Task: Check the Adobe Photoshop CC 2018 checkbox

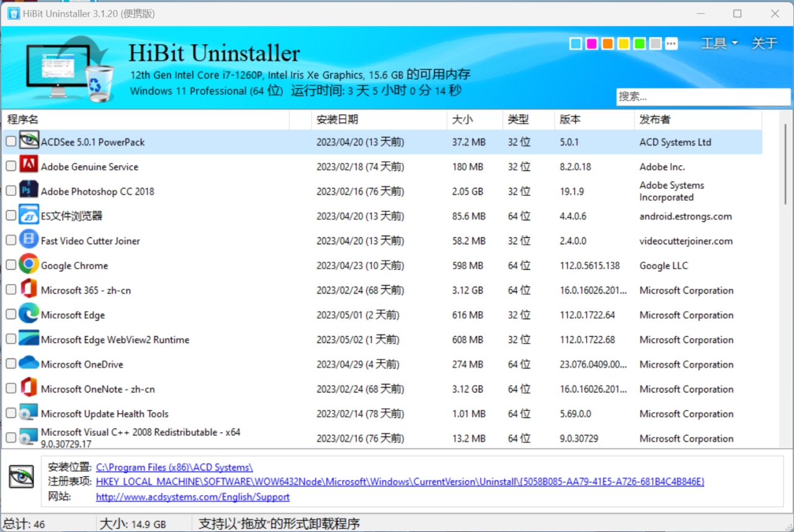Action: click(x=11, y=191)
